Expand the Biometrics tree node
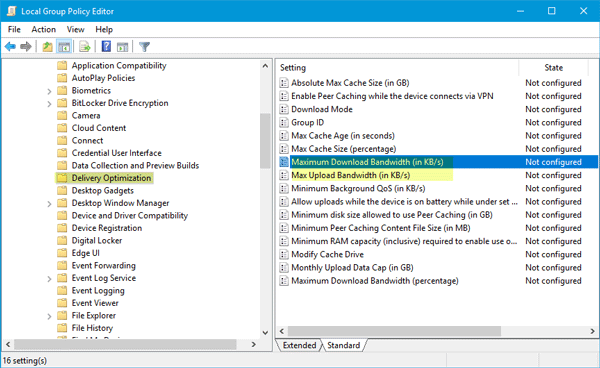The height and width of the screenshot is (368, 600). point(49,91)
